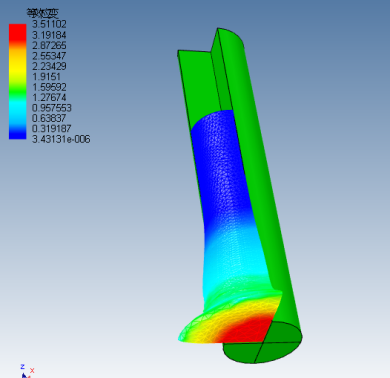Pick the green band on the color legend
The image size is (390, 378).
click(17, 87)
